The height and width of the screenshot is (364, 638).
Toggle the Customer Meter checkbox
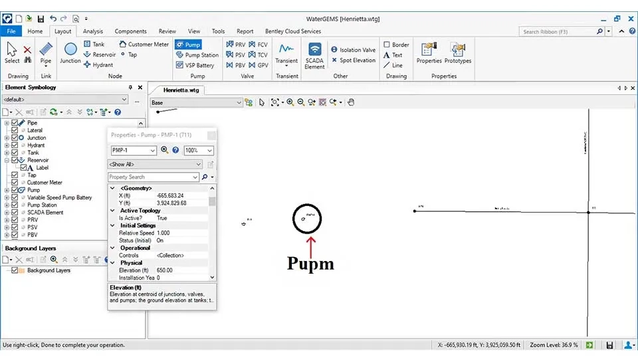(x=15, y=183)
